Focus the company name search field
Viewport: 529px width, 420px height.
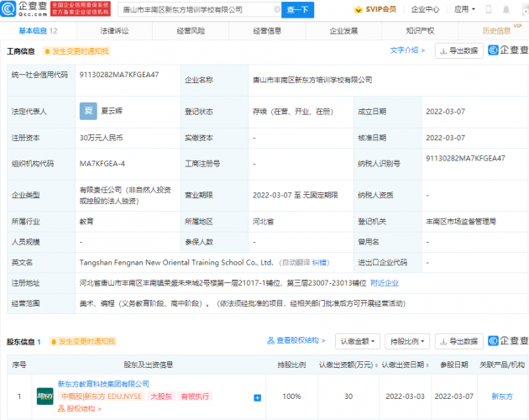[197, 10]
